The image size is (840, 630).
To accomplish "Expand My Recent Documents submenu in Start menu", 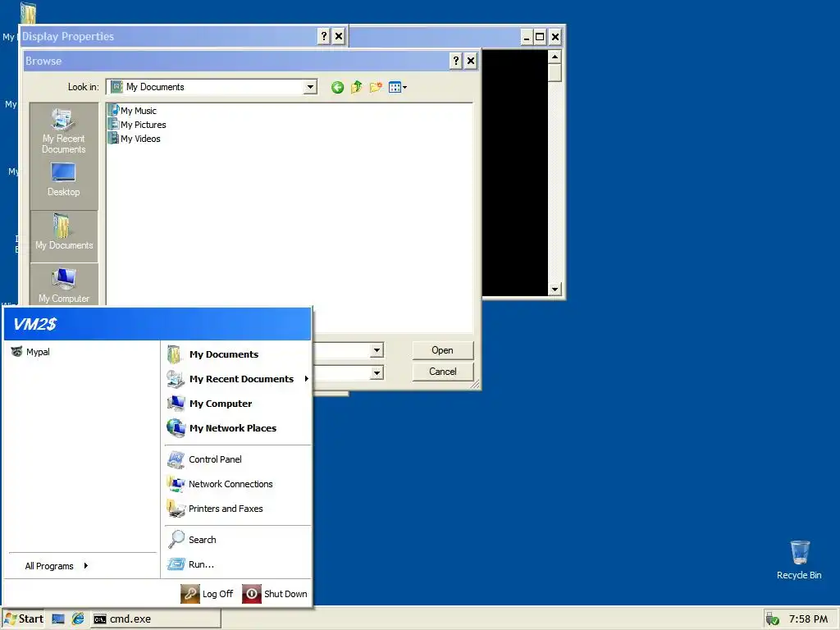I will [237, 379].
